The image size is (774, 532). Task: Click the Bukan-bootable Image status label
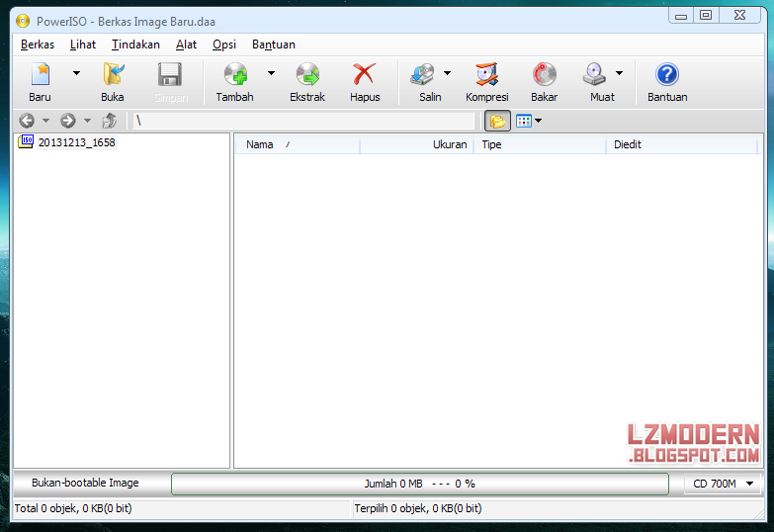pyautogui.click(x=85, y=483)
